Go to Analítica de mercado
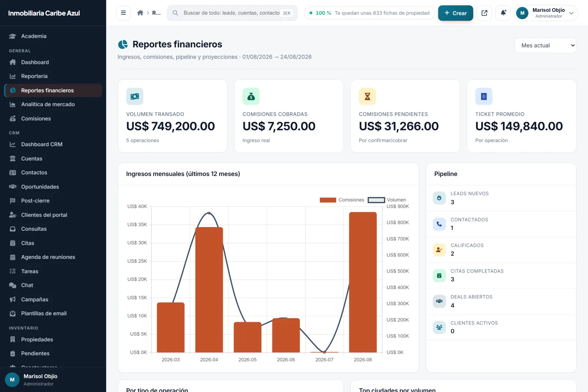Screen dimensions: 588x392 point(53,104)
